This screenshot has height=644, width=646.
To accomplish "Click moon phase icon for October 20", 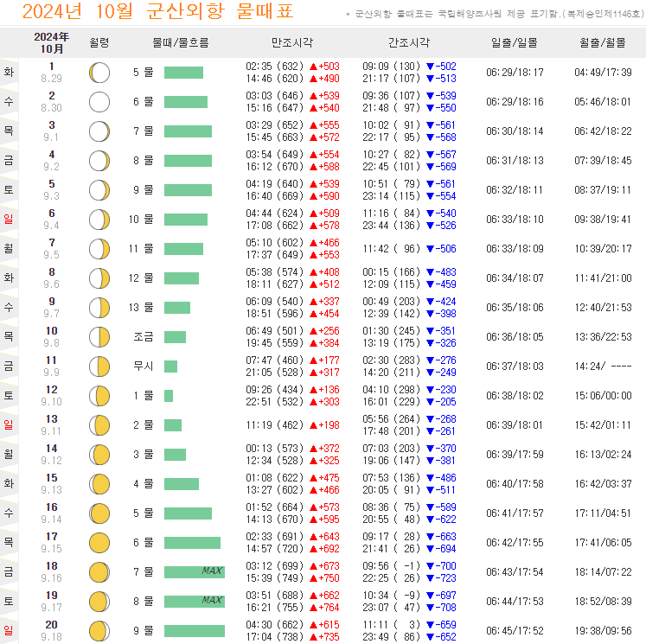I will (x=99, y=631).
